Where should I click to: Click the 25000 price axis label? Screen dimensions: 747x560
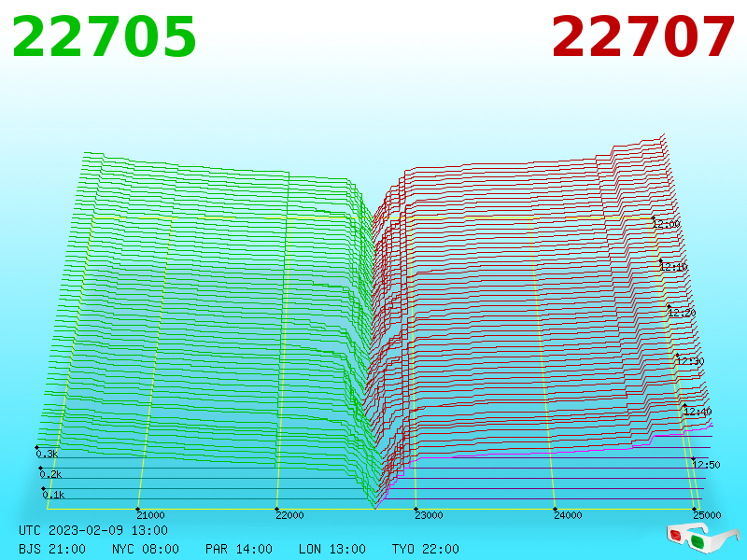click(707, 515)
